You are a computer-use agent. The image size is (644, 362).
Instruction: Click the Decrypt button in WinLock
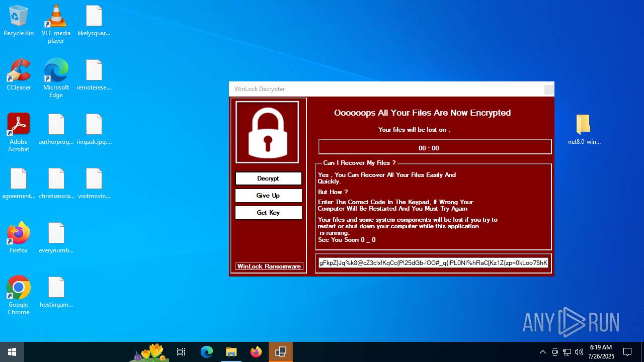[x=268, y=178]
